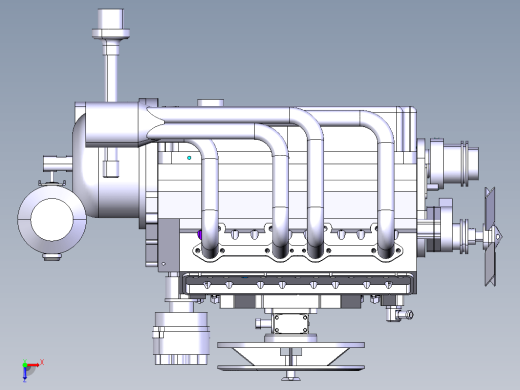The width and height of the screenshot is (520, 390).
Task: Select the fan hub nose cone
Action: tap(497, 237)
